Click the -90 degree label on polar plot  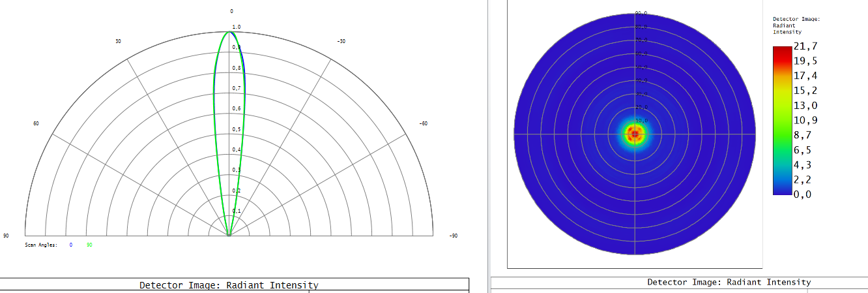click(x=454, y=236)
